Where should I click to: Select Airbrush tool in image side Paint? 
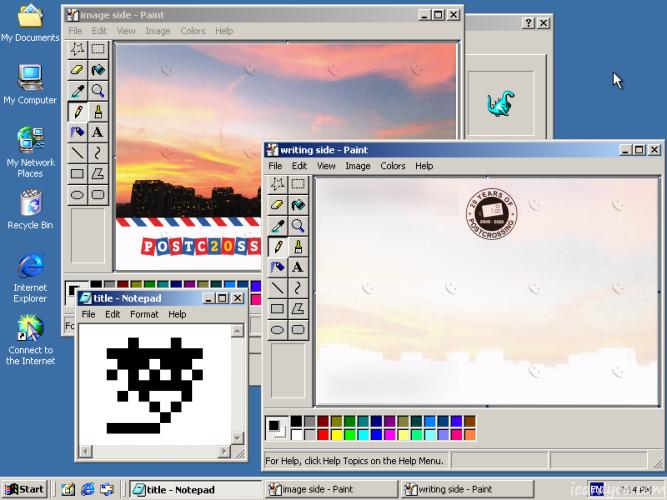pos(77,132)
